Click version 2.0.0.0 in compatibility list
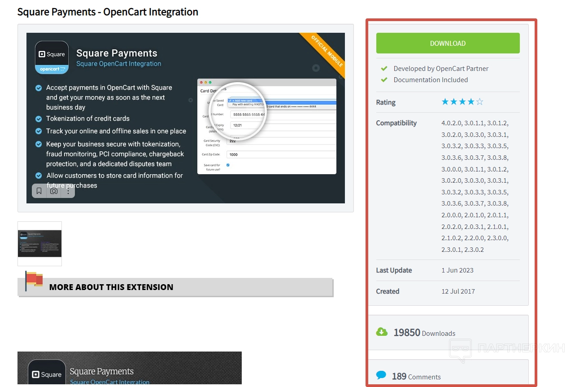 452,215
